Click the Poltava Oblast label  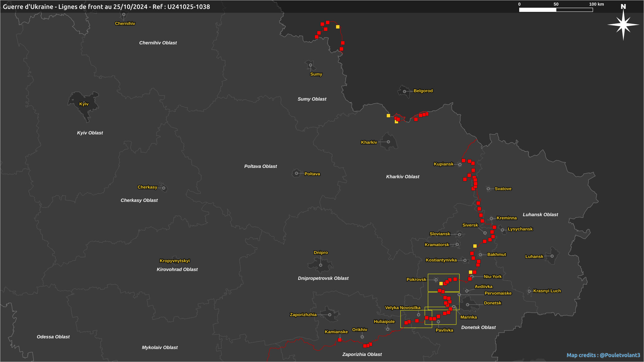pos(260,166)
